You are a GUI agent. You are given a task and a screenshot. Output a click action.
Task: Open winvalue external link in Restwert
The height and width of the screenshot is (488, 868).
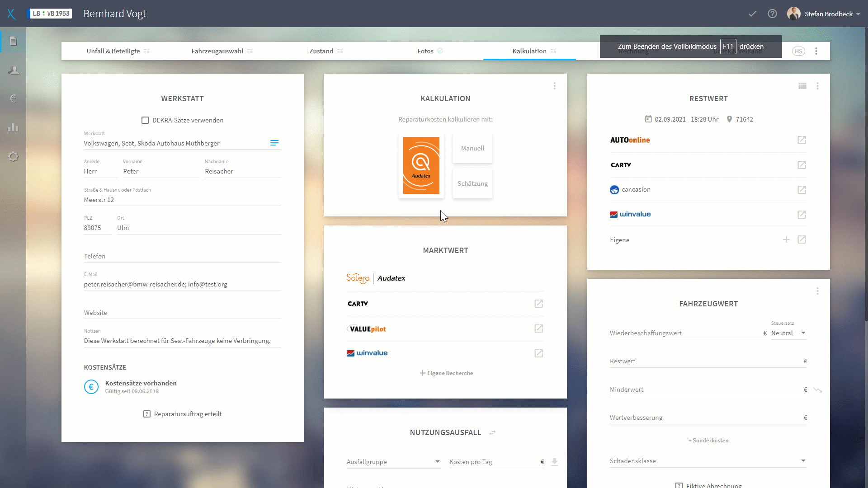(802, 215)
